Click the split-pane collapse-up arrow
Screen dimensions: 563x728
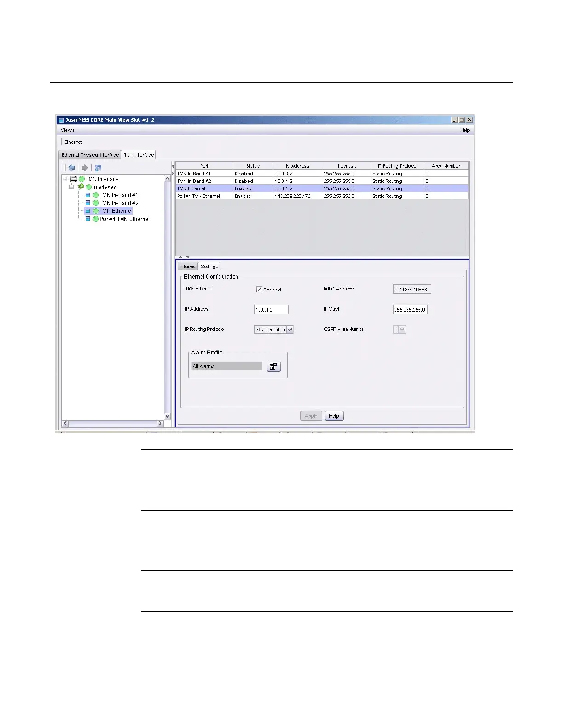click(181, 257)
